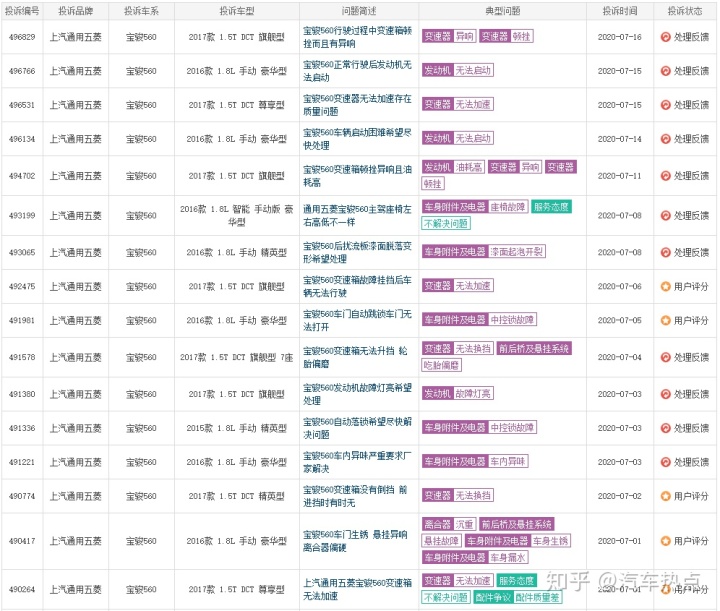Screen dimensions: 720x611
Task: Click the 车身漏水 tag
Action: tap(508, 558)
